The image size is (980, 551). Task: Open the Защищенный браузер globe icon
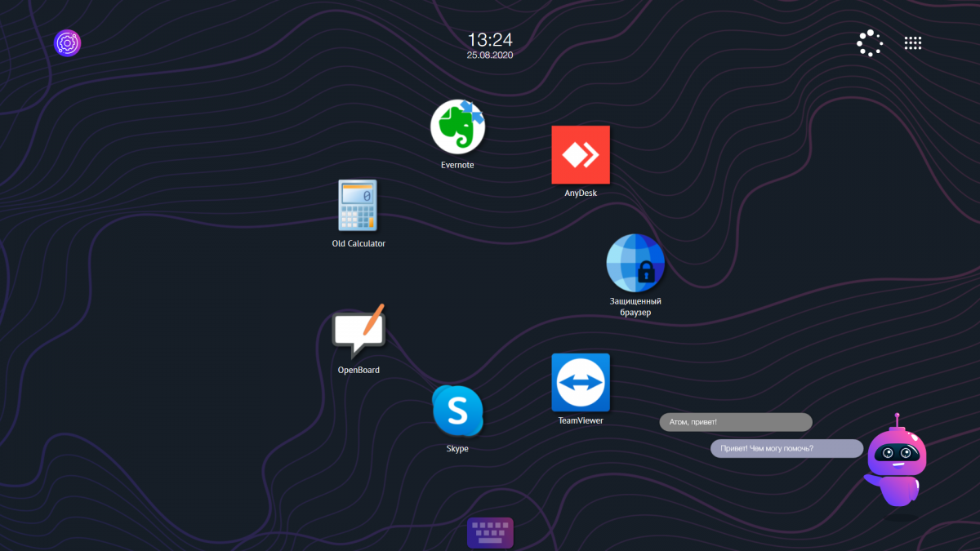pos(635,263)
